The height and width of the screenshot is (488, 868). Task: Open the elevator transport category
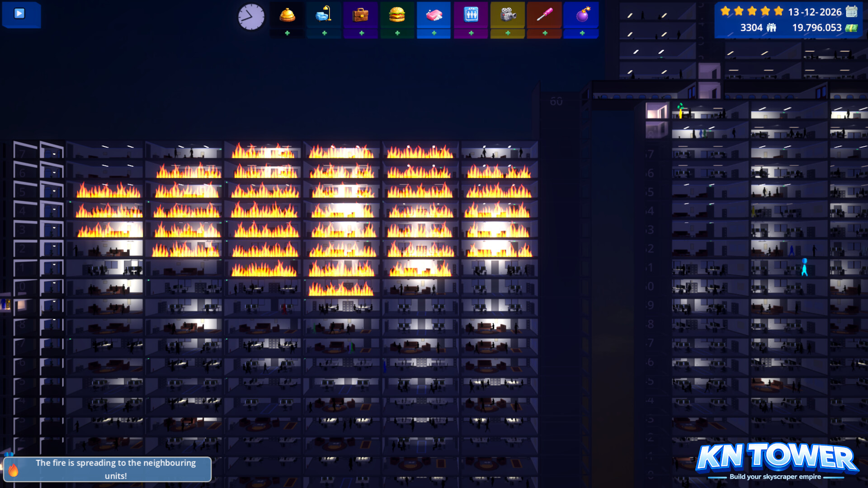tap(471, 15)
